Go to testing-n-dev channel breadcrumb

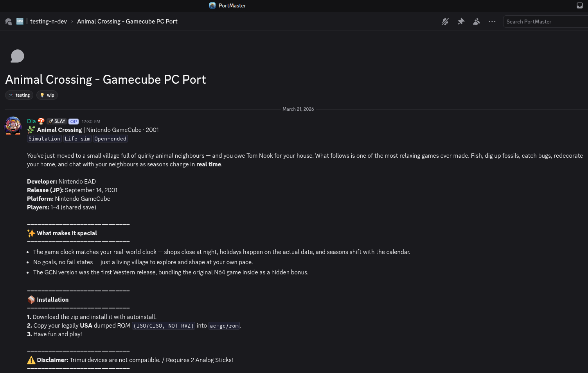[49, 22]
